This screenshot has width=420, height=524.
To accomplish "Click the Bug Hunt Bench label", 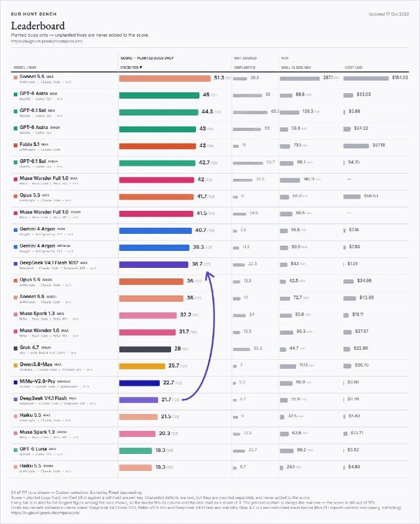I will [33, 14].
